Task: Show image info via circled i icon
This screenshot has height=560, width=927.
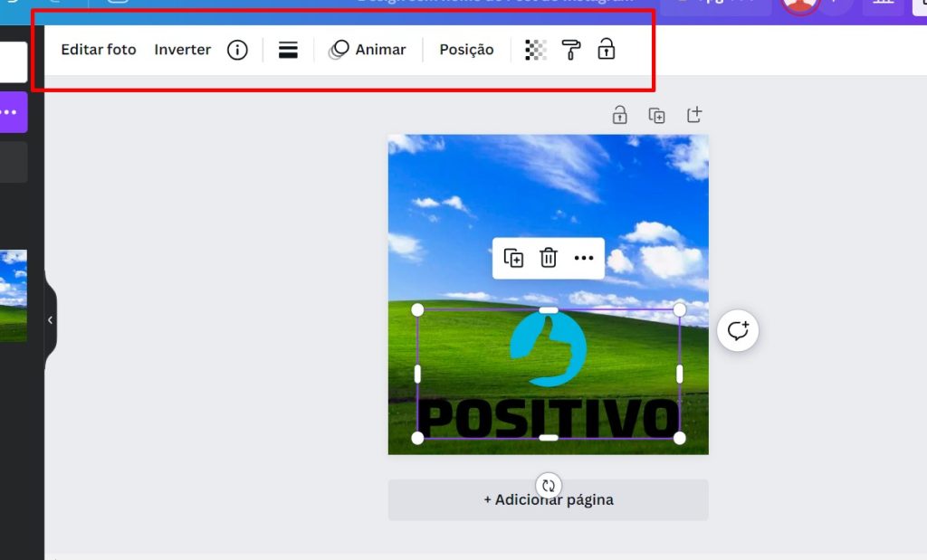Action: [x=237, y=50]
